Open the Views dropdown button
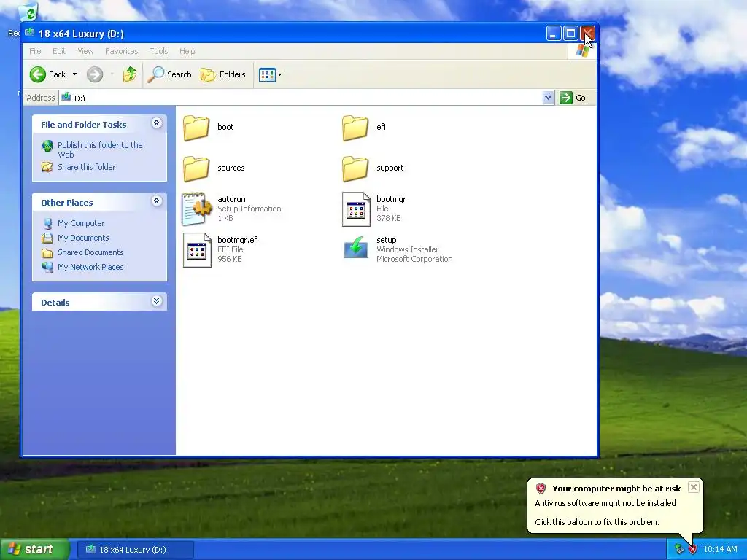This screenshot has height=560, width=747. [270, 74]
